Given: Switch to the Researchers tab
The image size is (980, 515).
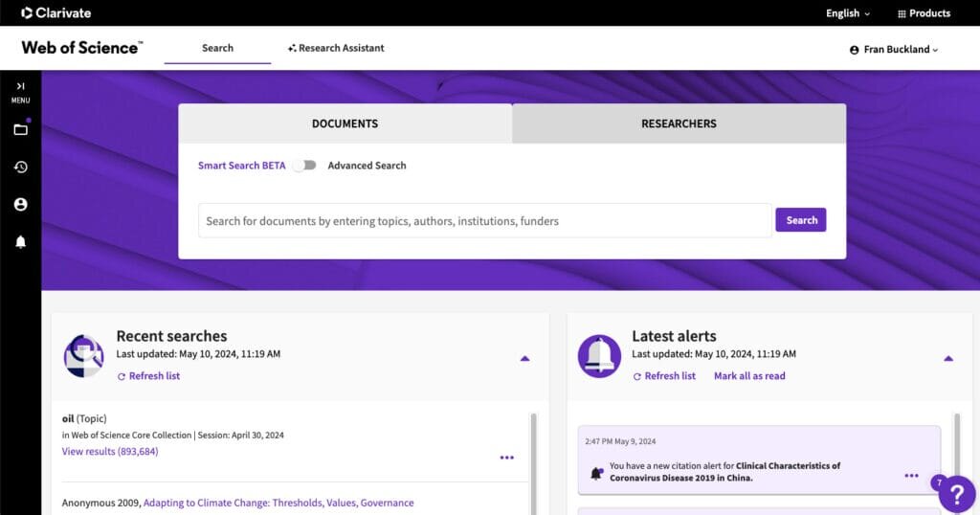Looking at the screenshot, I should coord(679,123).
